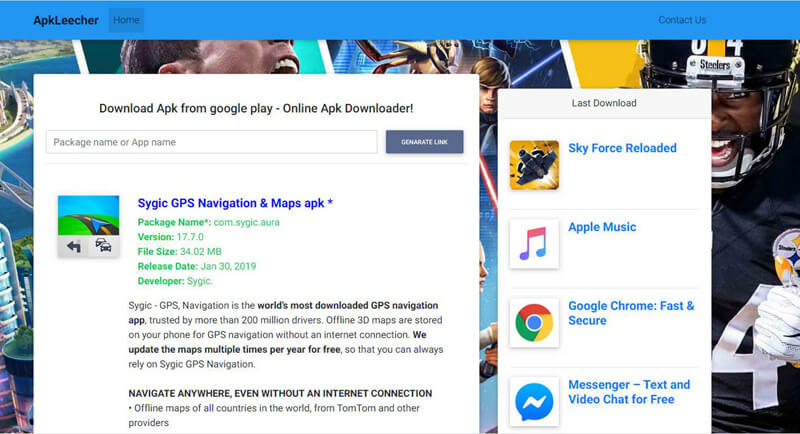This screenshot has width=800, height=434.
Task: Click the Sygic GPS Navigation app icon
Action: tap(88, 226)
